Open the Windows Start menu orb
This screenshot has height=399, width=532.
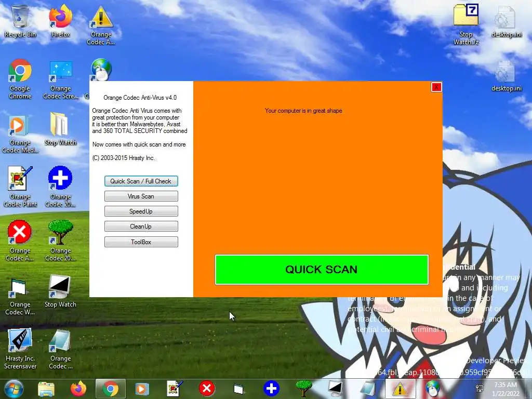14,389
